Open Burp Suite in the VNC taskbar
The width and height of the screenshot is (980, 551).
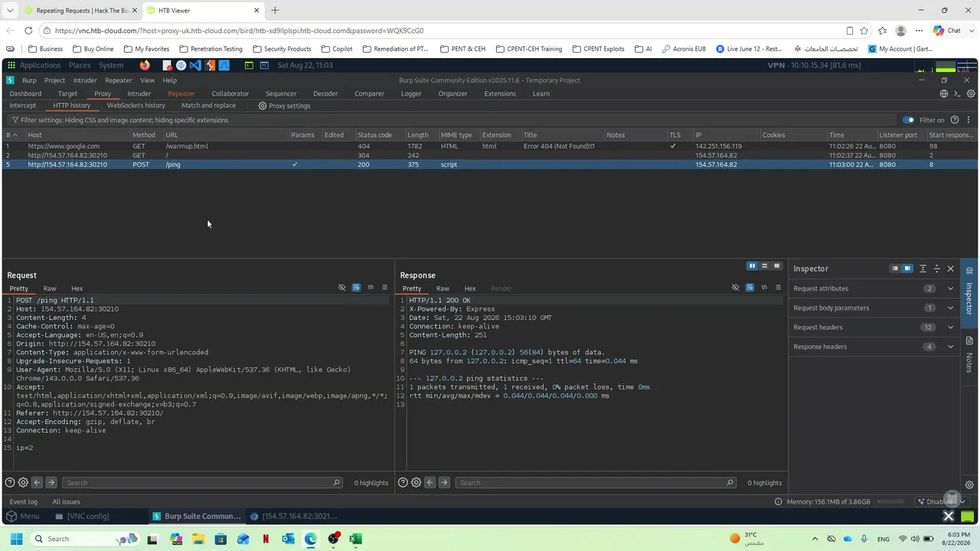pyautogui.click(x=196, y=516)
